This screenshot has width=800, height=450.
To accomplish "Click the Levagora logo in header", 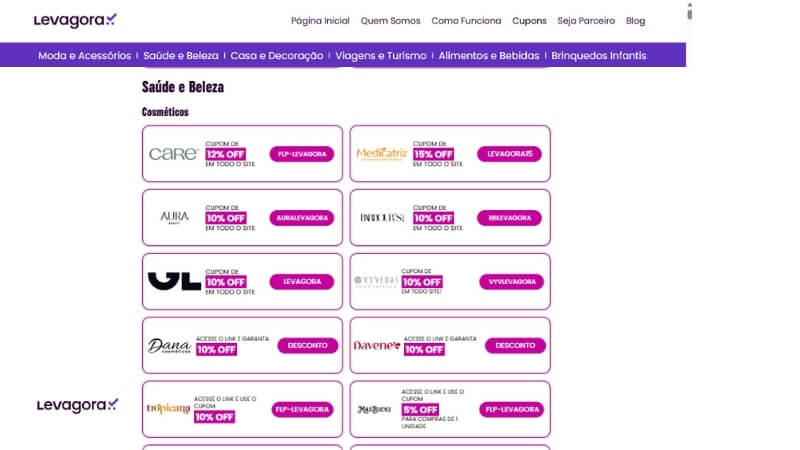I will (75, 20).
